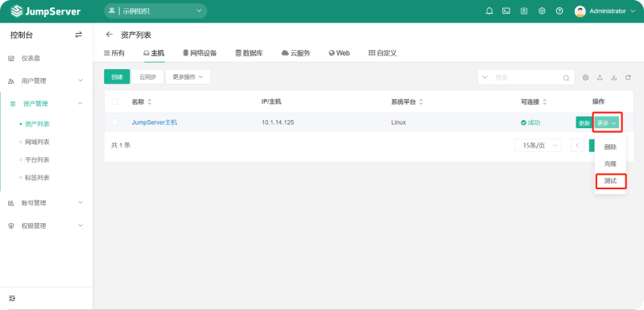Open the search filter dropdown arrow
The width and height of the screenshot is (644, 310).
tap(485, 77)
